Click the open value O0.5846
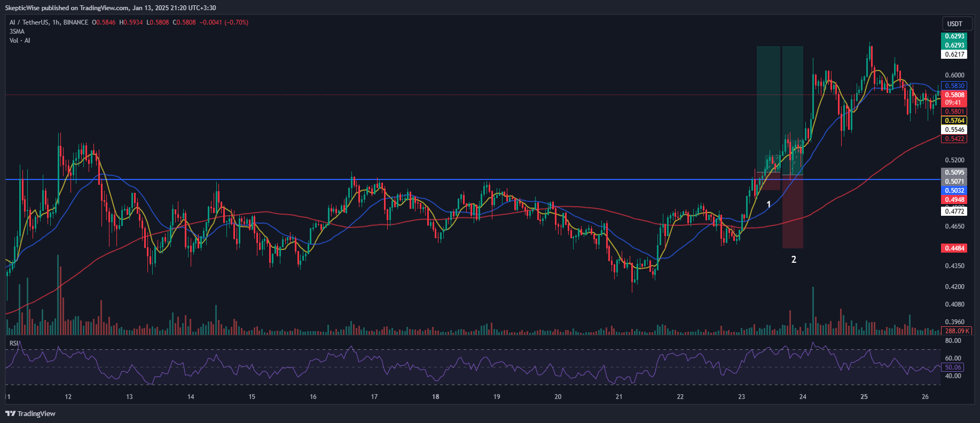 pos(104,22)
